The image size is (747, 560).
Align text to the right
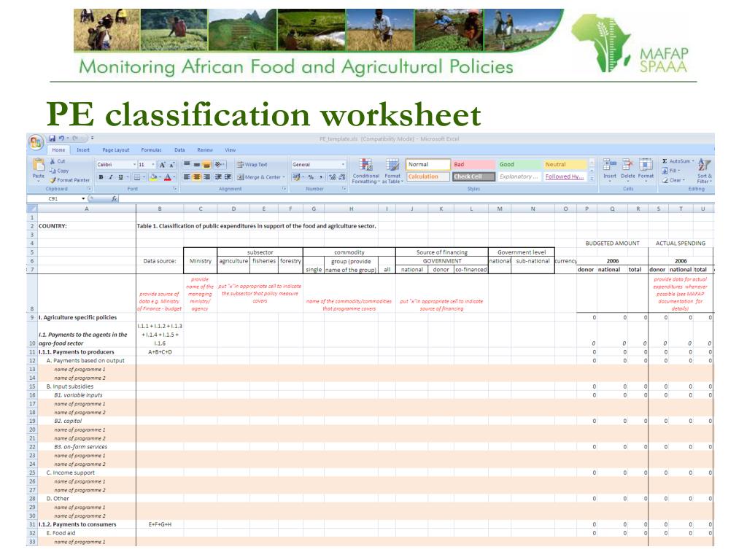206,177
